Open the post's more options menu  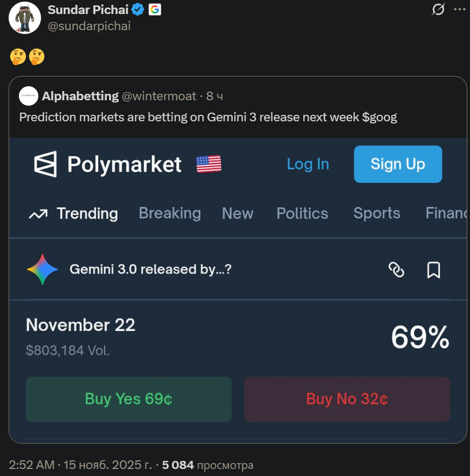459,9
